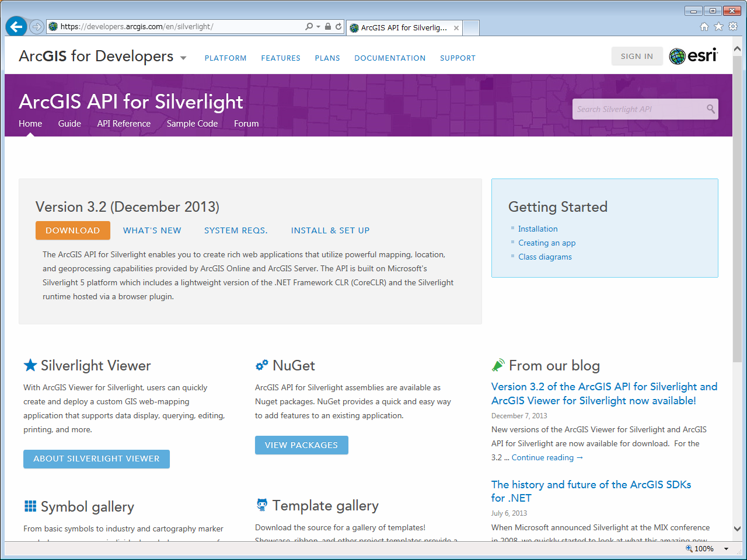Open the browser Home icon
The image size is (747, 560).
704,27
